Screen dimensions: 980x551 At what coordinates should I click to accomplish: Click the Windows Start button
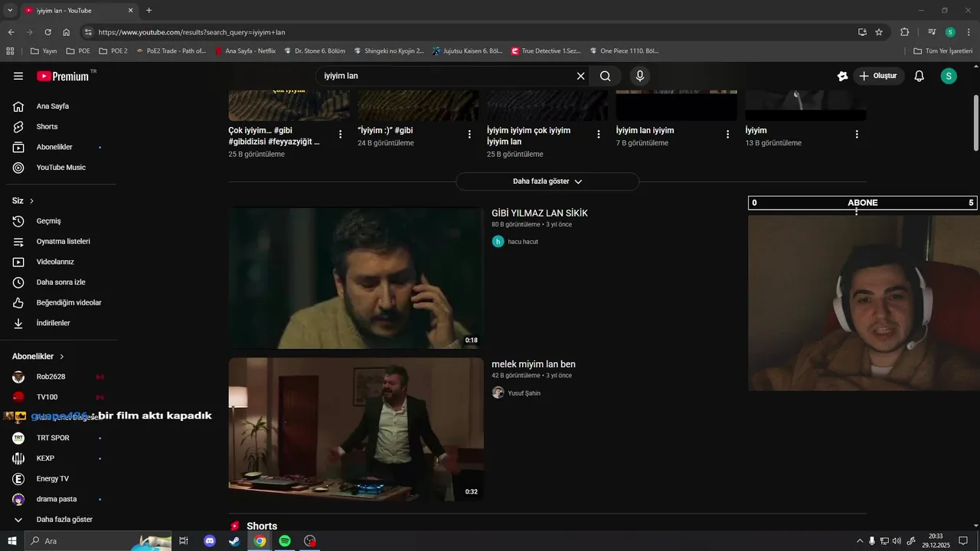pos(11,541)
